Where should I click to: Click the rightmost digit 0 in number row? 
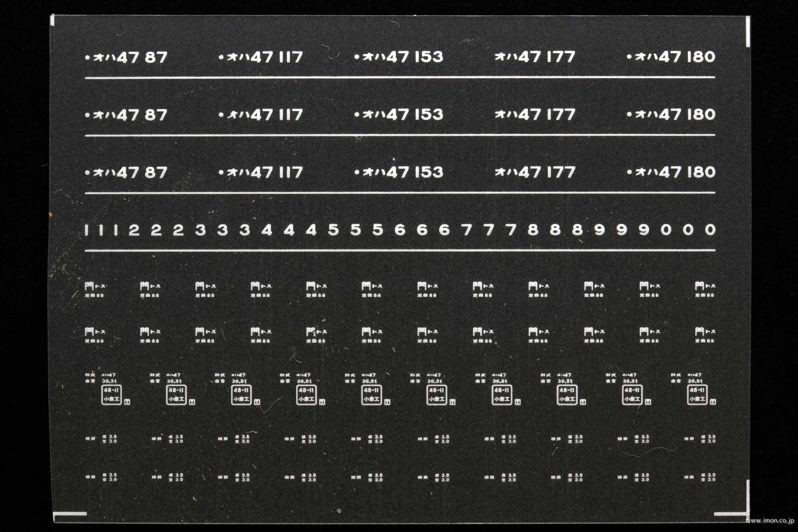(x=710, y=229)
